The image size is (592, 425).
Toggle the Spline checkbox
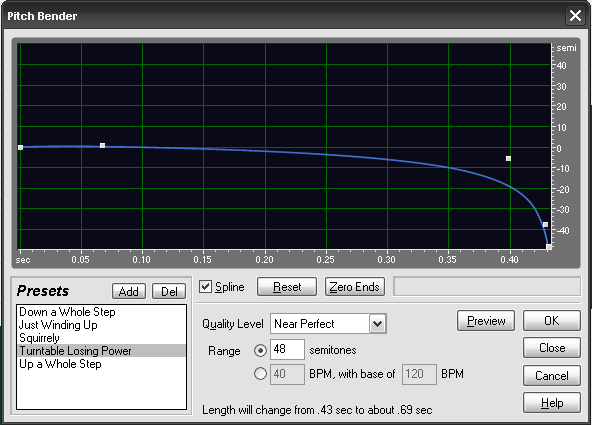click(x=205, y=287)
